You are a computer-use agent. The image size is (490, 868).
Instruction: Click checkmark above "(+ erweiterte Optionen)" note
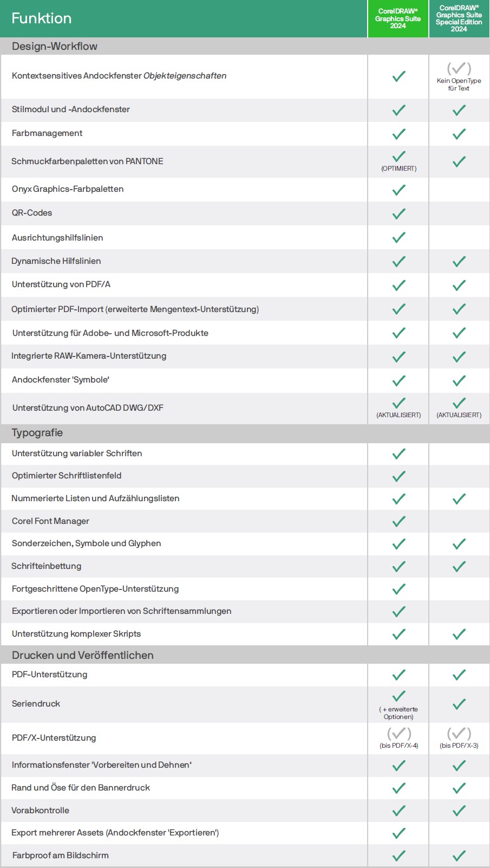tap(398, 696)
